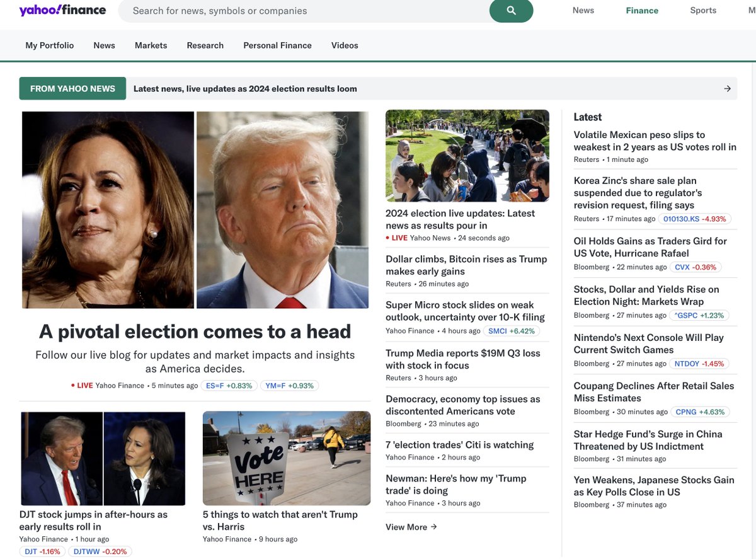756x559 pixels.
Task: Open the News link in top bar
Action: [583, 10]
